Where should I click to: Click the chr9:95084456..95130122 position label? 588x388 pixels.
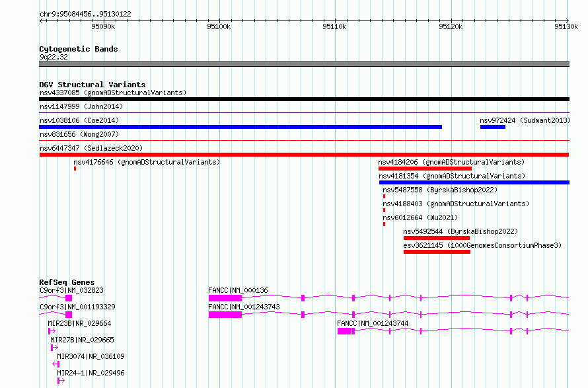[x=85, y=15]
